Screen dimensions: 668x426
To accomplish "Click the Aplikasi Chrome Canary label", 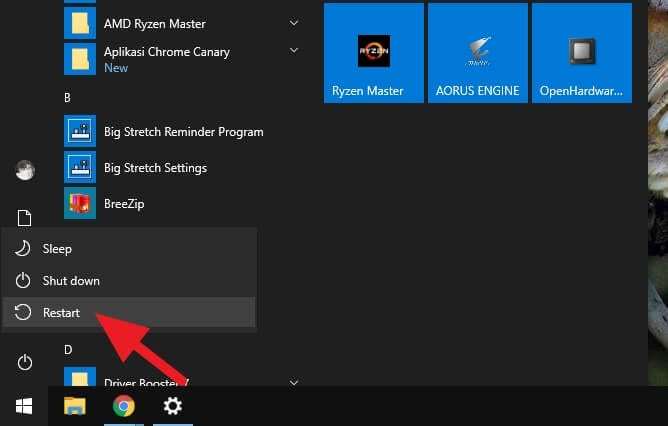I will coord(167,52).
